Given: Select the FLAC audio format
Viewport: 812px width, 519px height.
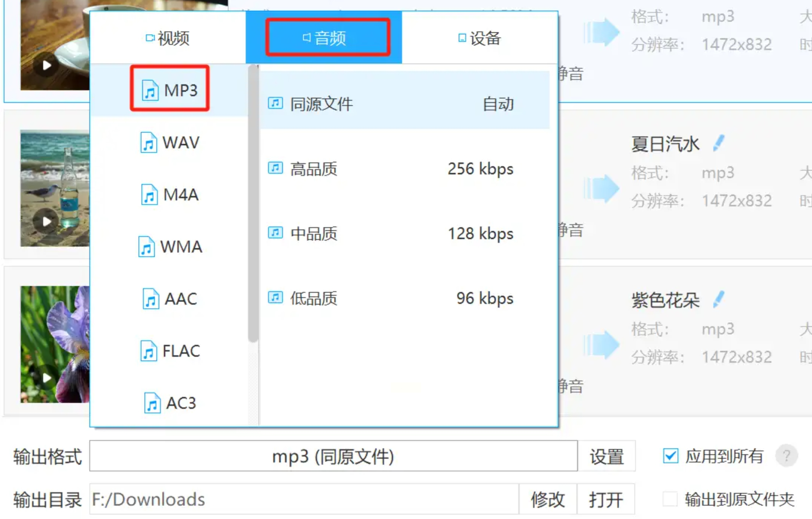Looking at the screenshot, I should pos(170,351).
